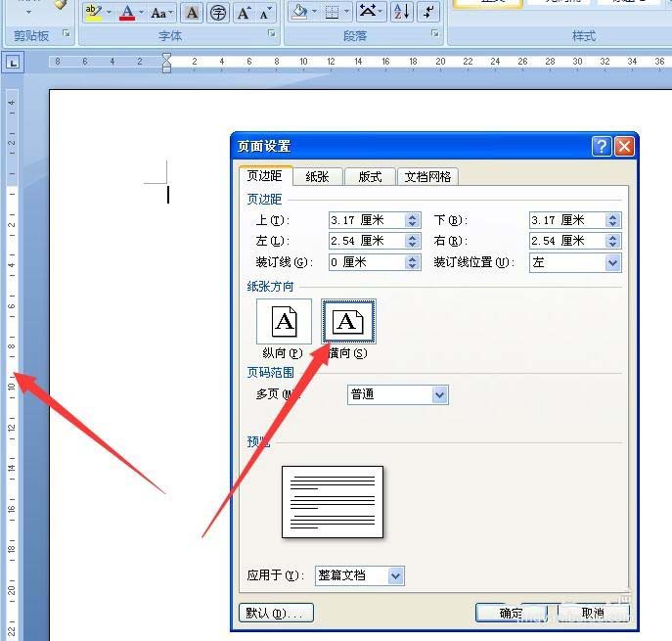Click the 默认 button

click(x=276, y=614)
